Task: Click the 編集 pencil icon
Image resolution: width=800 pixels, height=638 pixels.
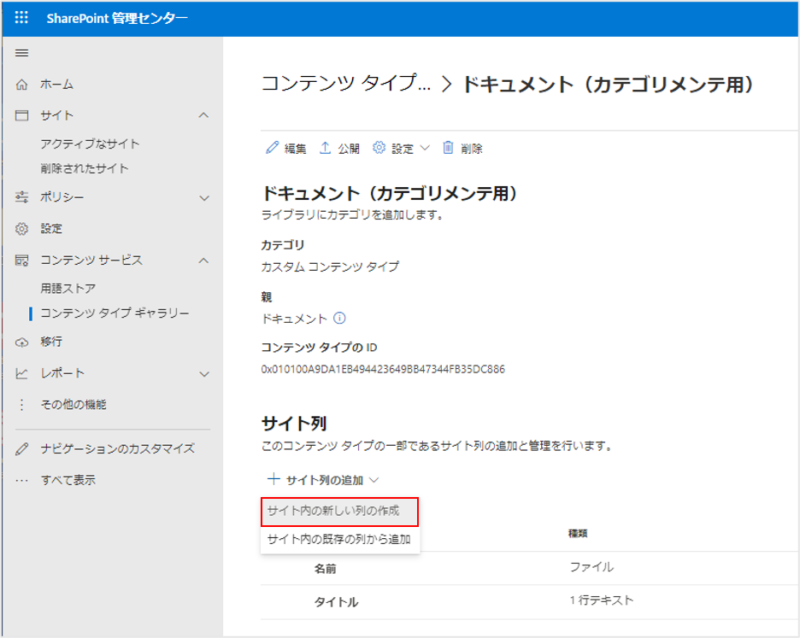Action: coord(271,148)
